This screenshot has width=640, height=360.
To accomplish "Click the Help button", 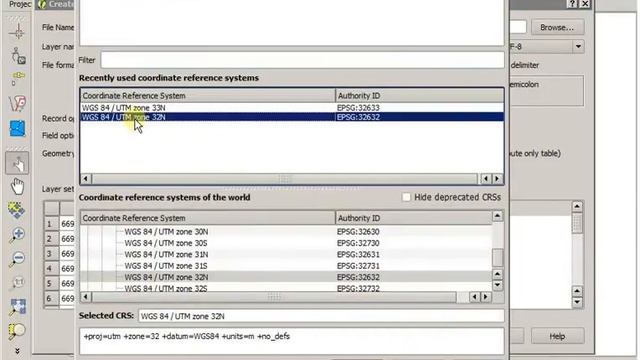I will [x=557, y=336].
